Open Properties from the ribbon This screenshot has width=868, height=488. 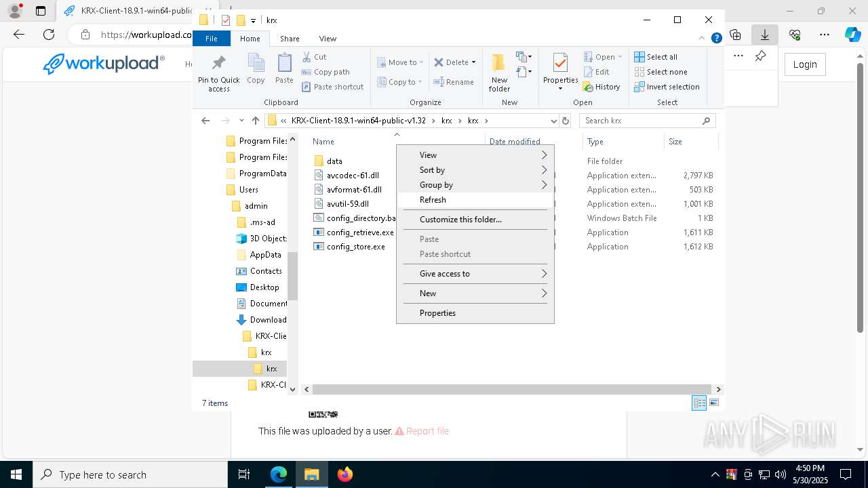click(560, 72)
